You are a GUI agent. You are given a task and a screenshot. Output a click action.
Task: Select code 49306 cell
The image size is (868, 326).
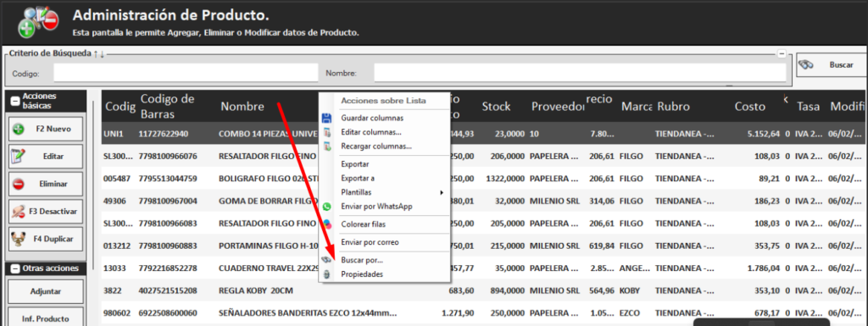tap(114, 202)
